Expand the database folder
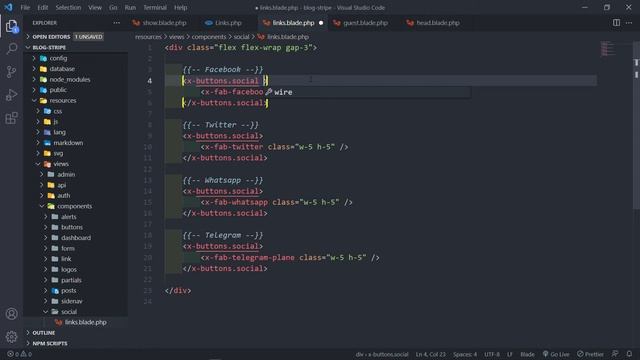This screenshot has height=360, width=640. 75,69
